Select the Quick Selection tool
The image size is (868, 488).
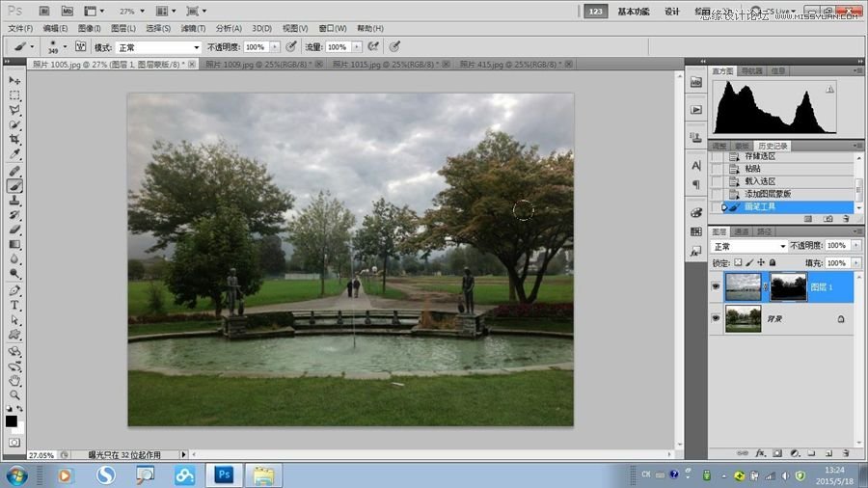click(14, 125)
